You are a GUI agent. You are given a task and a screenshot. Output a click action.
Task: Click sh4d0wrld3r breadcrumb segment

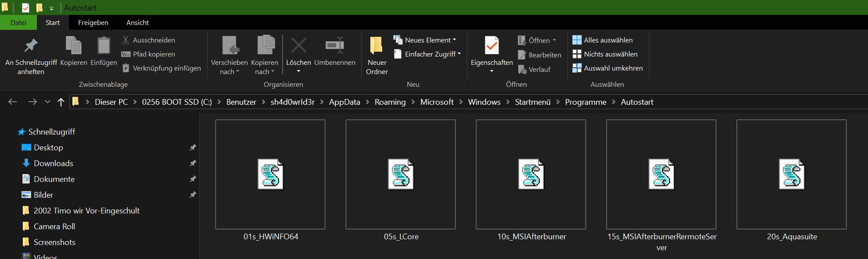pos(293,102)
